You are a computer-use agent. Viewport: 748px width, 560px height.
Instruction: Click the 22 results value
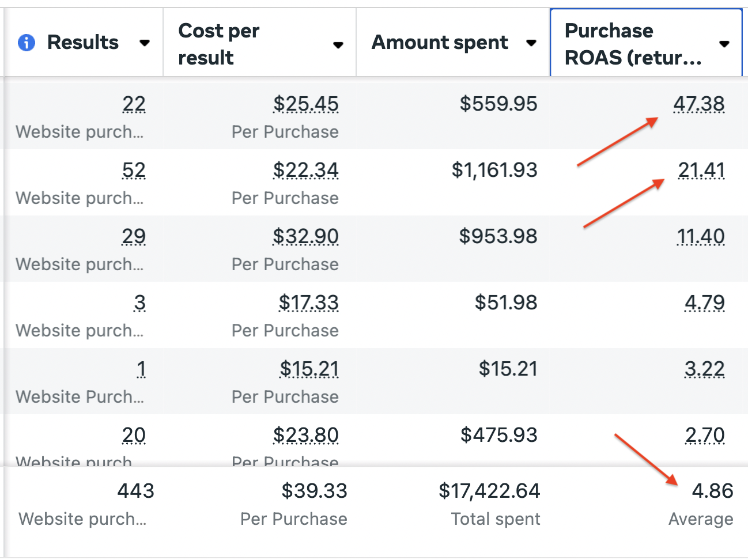[134, 104]
